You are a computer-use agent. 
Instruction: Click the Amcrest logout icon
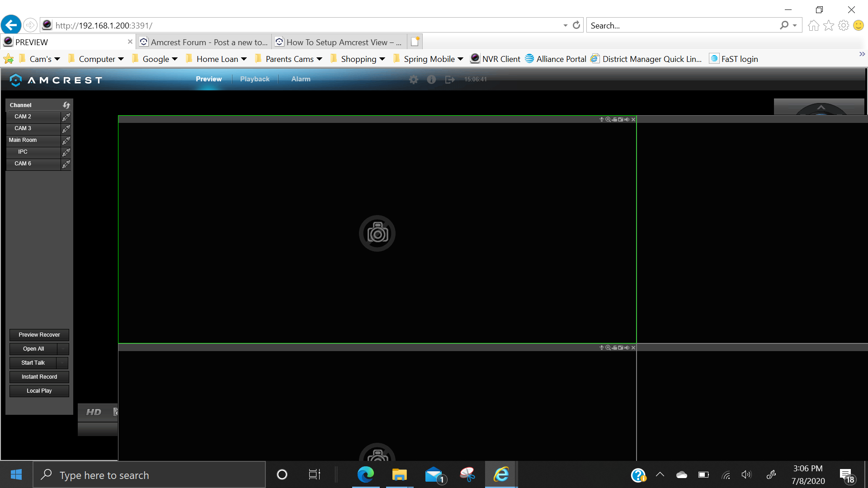point(450,80)
